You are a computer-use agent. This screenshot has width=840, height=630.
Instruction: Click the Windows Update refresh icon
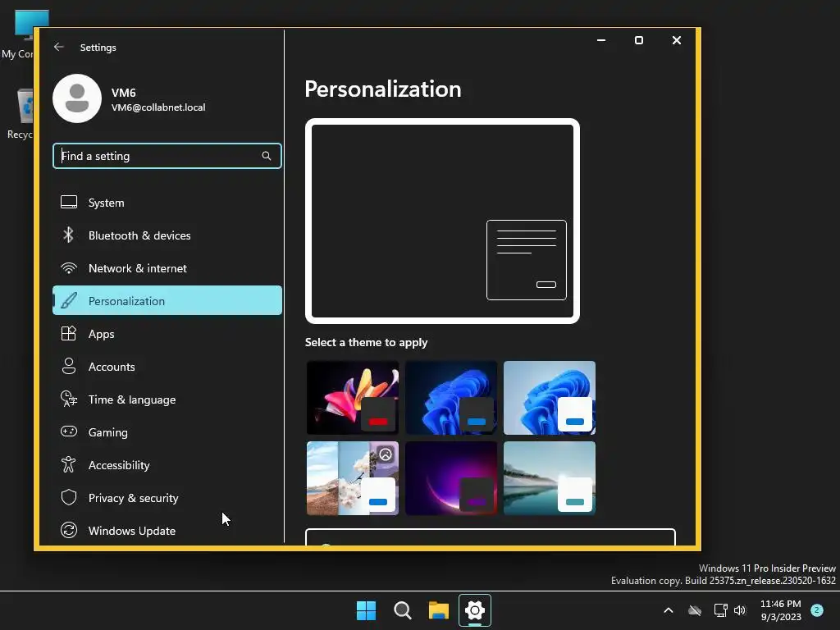[x=69, y=531]
